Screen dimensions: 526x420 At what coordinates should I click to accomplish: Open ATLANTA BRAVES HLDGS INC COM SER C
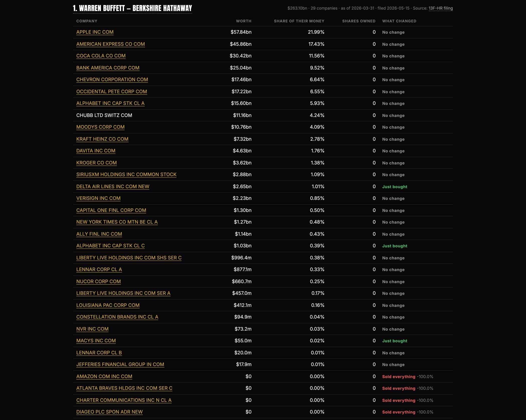(x=124, y=388)
